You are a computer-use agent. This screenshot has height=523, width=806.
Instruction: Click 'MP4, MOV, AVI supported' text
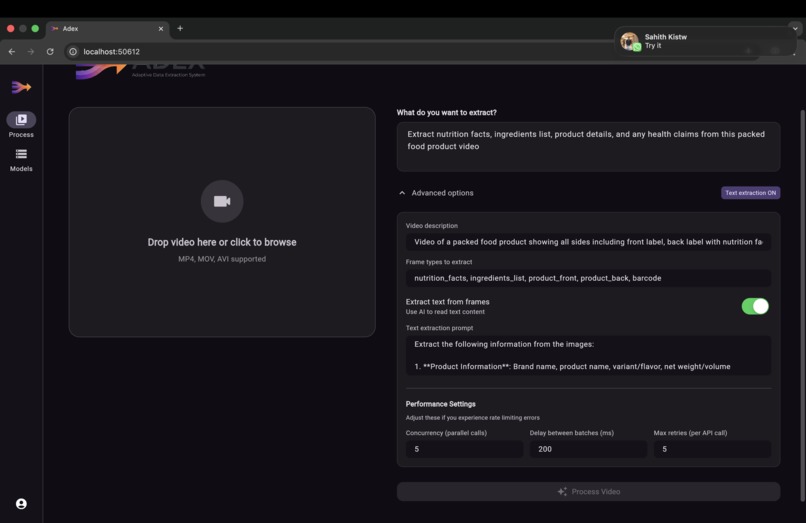(222, 259)
